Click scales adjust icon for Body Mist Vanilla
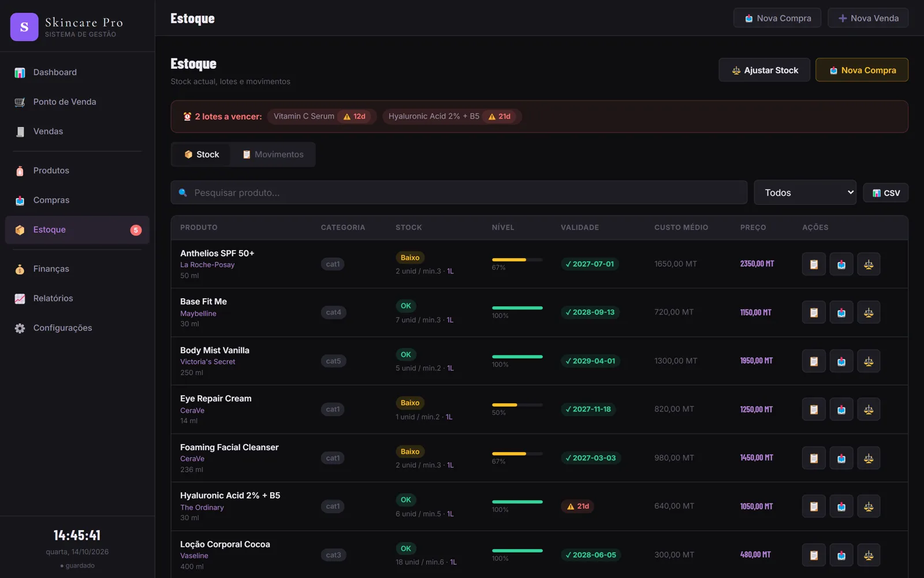 coord(869,361)
